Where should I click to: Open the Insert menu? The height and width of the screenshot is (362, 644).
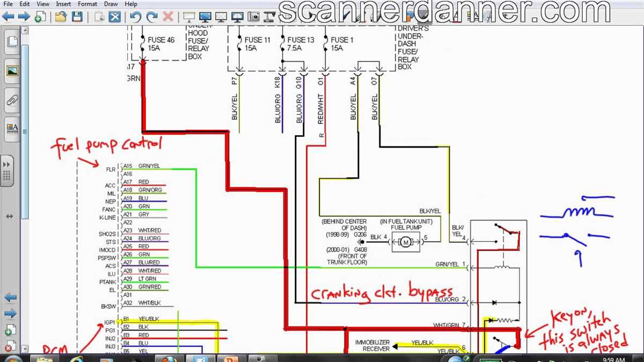pyautogui.click(x=63, y=4)
